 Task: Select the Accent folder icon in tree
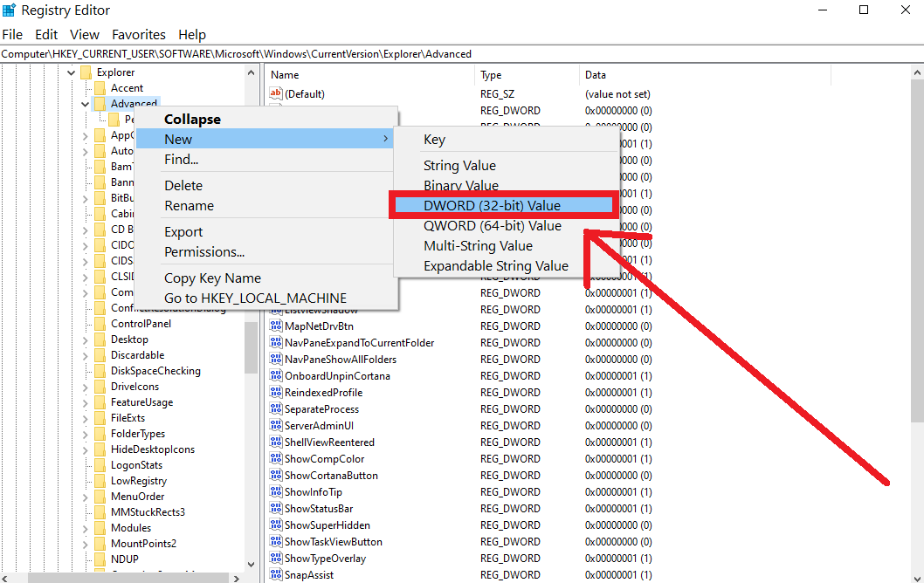click(x=100, y=88)
